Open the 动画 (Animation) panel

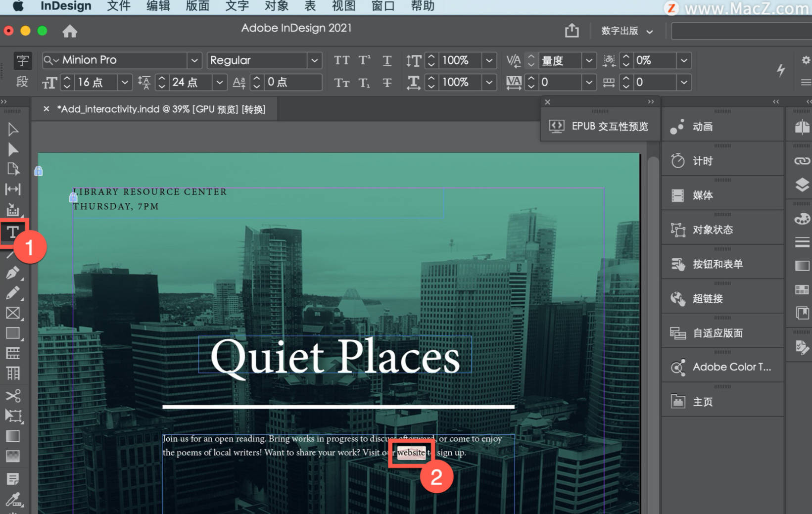click(703, 127)
